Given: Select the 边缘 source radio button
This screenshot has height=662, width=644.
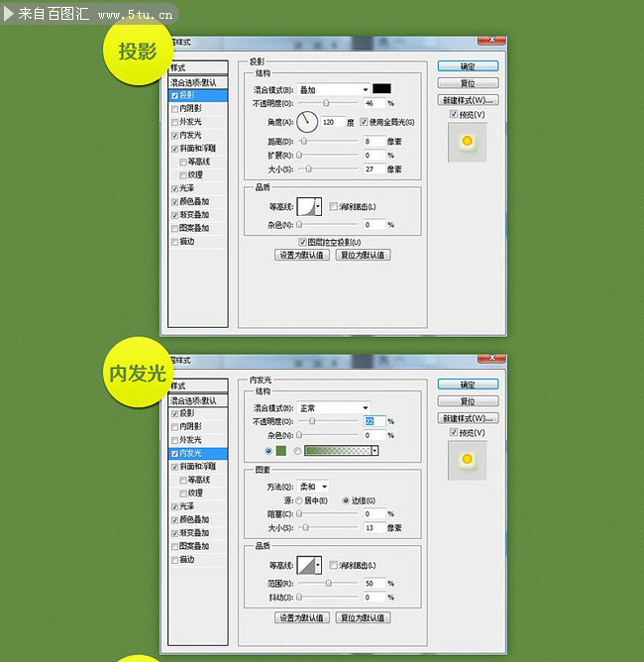Looking at the screenshot, I should [x=346, y=500].
